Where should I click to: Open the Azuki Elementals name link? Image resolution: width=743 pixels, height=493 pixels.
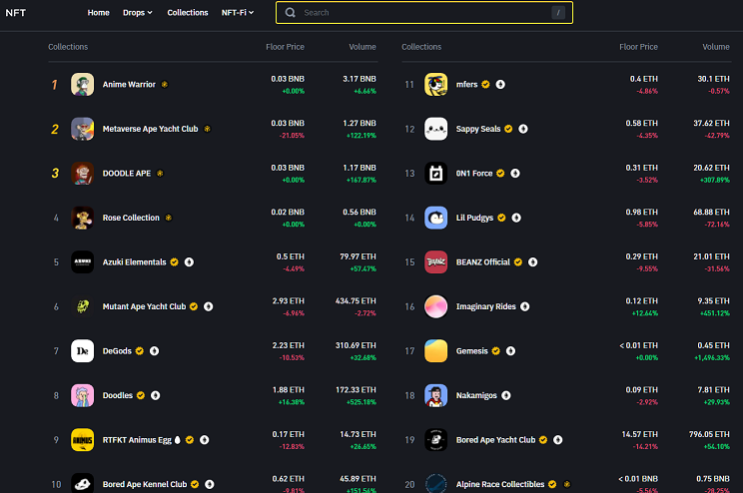(135, 262)
